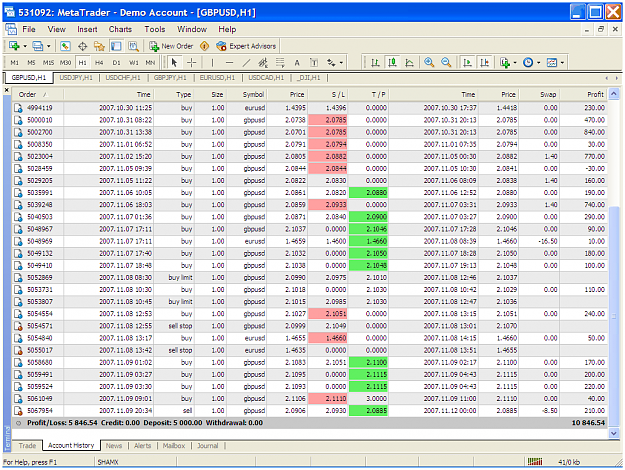Toggle the Terminal panel icon
625x470 pixels.
(x=116, y=46)
